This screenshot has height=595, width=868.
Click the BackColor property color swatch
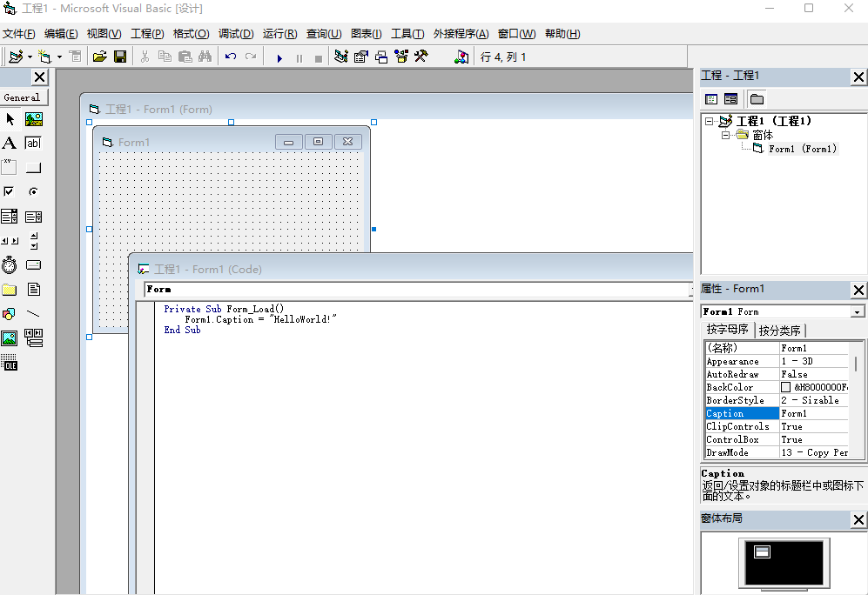pos(786,387)
